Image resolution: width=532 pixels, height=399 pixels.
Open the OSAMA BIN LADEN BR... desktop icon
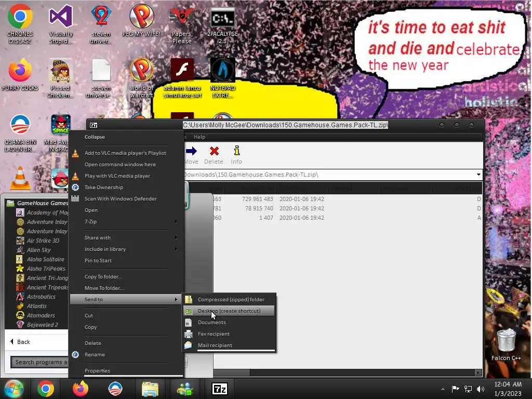click(x=20, y=133)
